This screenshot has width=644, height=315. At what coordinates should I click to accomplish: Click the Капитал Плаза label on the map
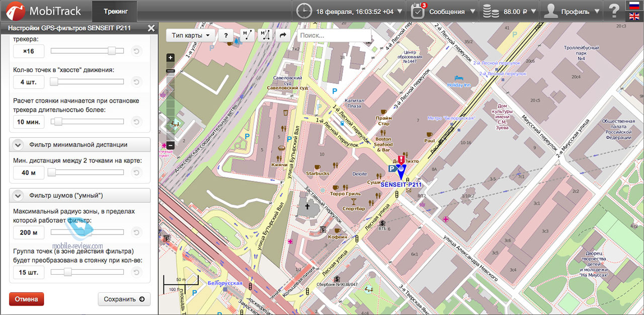(354, 103)
